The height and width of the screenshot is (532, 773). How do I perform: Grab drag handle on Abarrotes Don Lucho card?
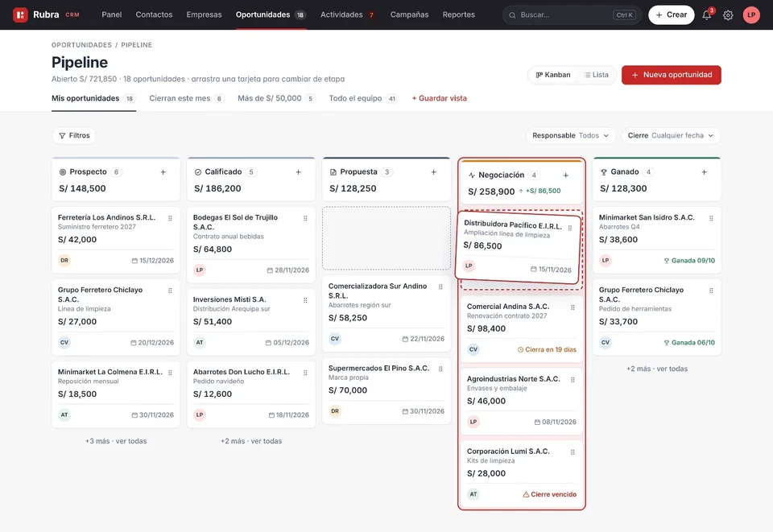click(305, 373)
